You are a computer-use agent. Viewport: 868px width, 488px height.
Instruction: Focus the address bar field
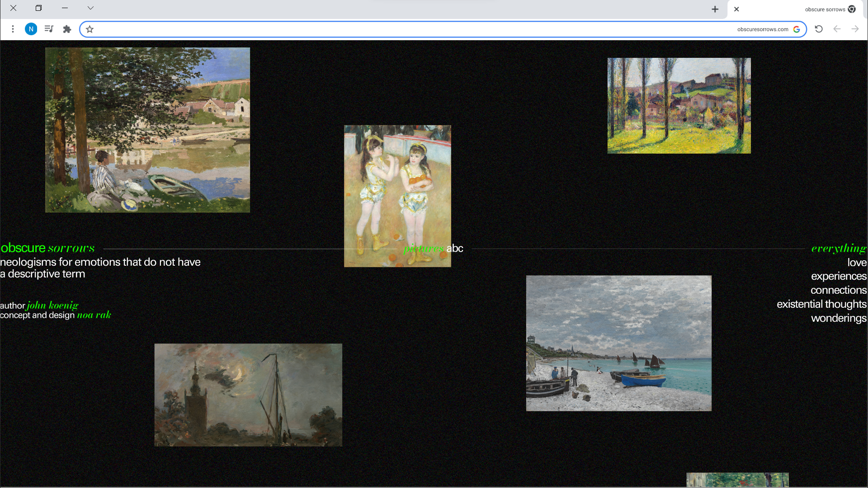(x=407, y=29)
